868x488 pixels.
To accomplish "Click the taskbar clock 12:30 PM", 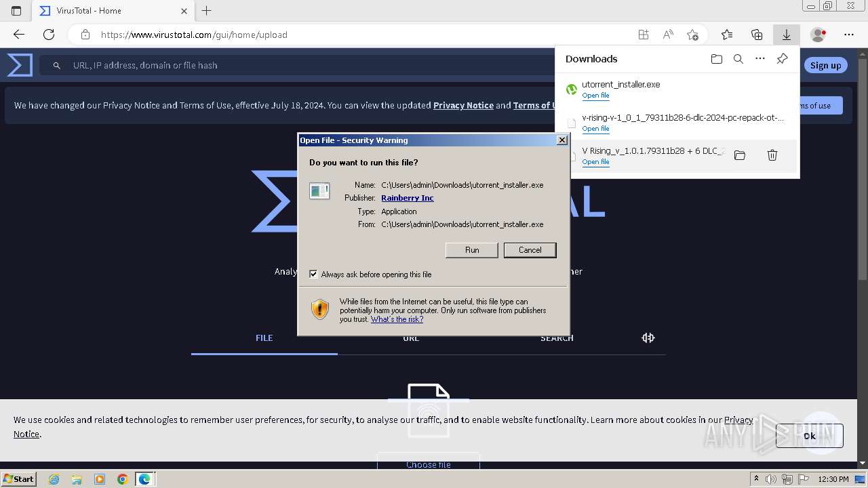I will (x=833, y=479).
